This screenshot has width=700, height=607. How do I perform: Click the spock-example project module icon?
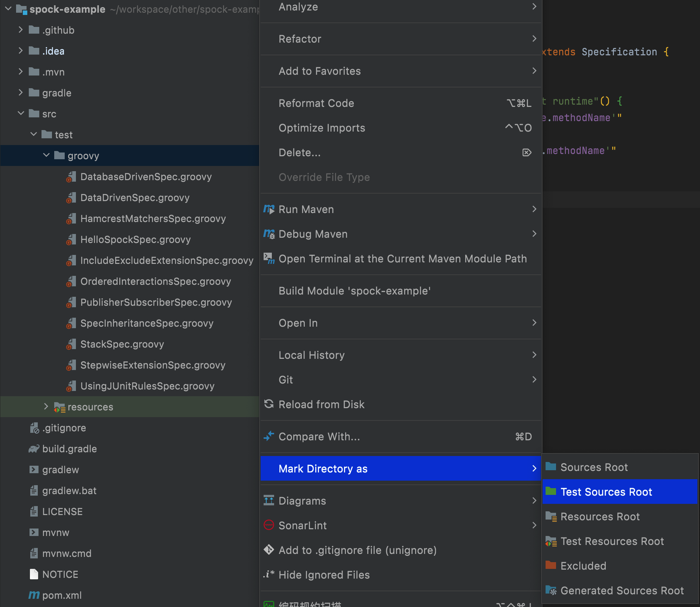(x=22, y=9)
